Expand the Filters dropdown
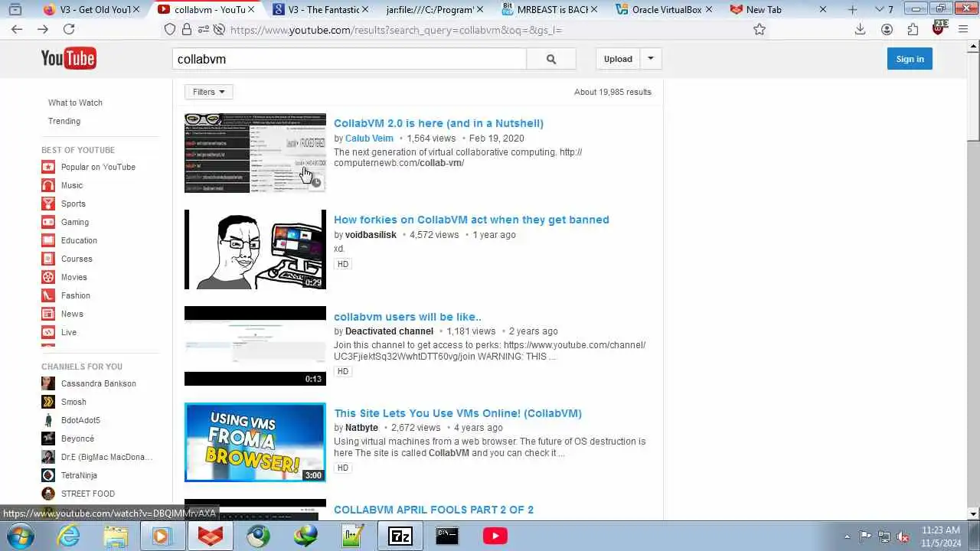The width and height of the screenshot is (980, 551). click(x=208, y=92)
